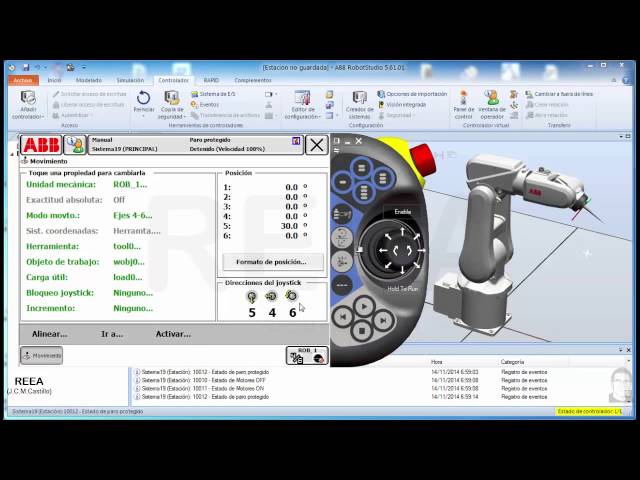
Task: Switch to the Modelado tab
Action: tap(89, 80)
